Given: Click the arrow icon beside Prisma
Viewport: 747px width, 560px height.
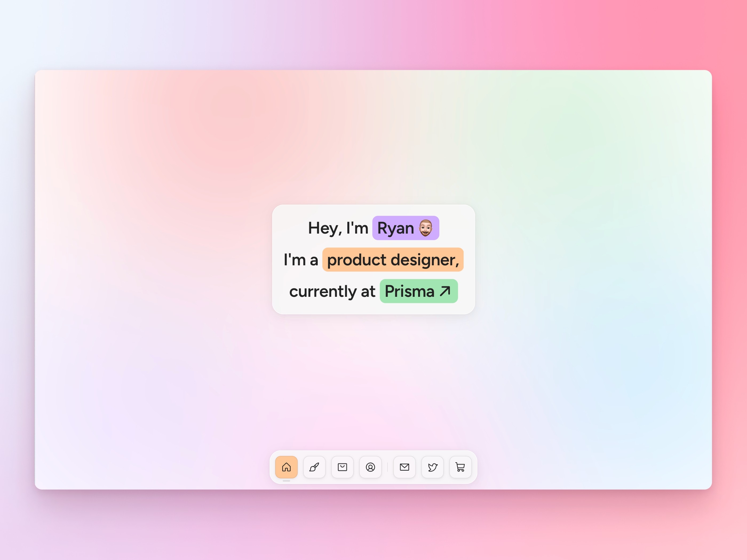Looking at the screenshot, I should coord(445,291).
